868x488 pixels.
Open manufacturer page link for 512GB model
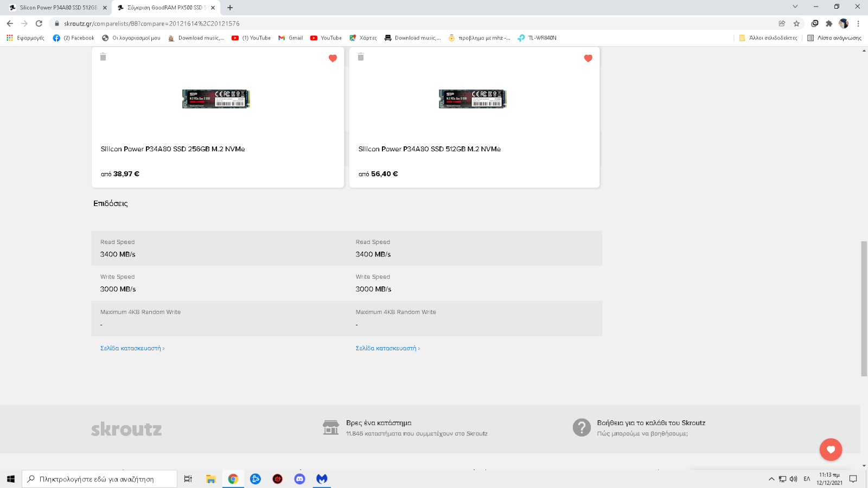[x=388, y=348]
